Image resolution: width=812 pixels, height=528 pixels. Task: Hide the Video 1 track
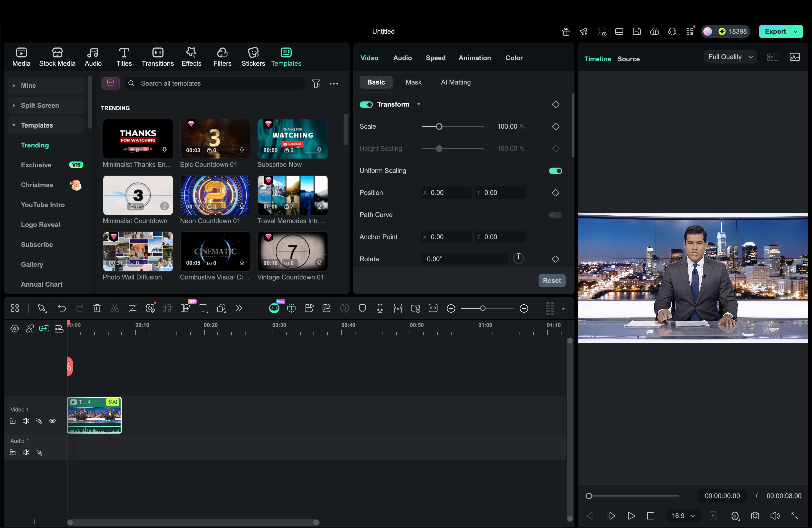[x=52, y=421]
